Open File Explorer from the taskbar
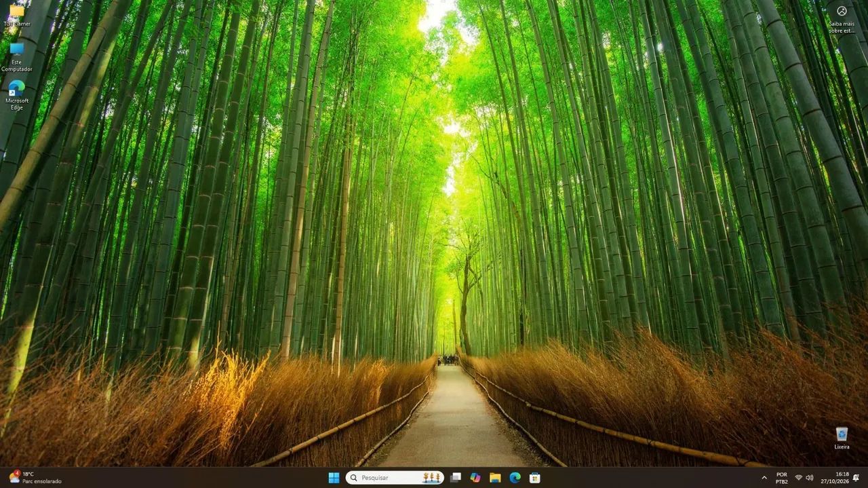The image size is (868, 488). (x=495, y=478)
